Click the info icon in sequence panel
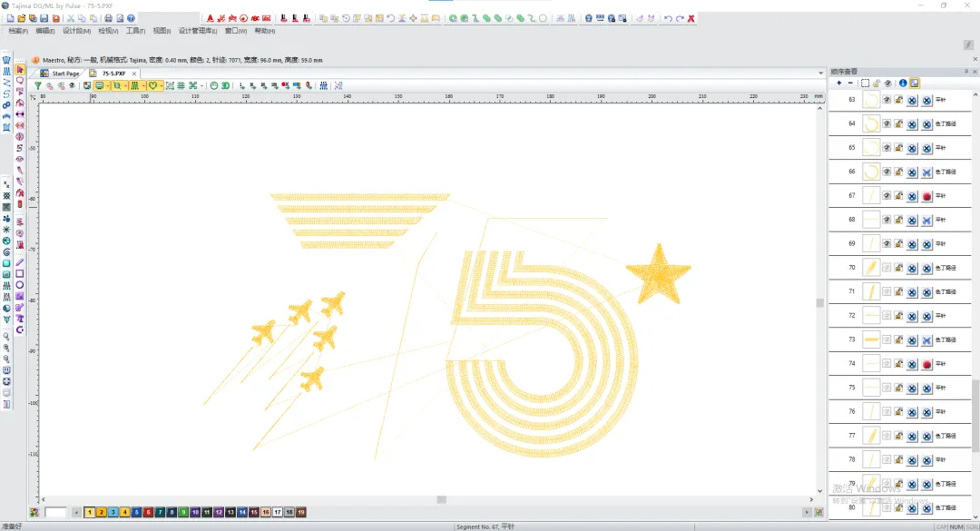The image size is (980, 531). pyautogui.click(x=903, y=84)
